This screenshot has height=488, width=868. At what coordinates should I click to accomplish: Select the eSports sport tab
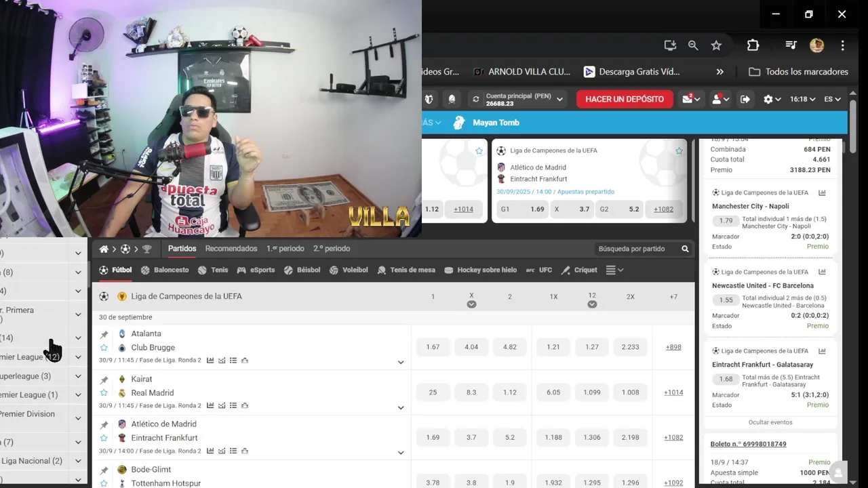tap(256, 270)
